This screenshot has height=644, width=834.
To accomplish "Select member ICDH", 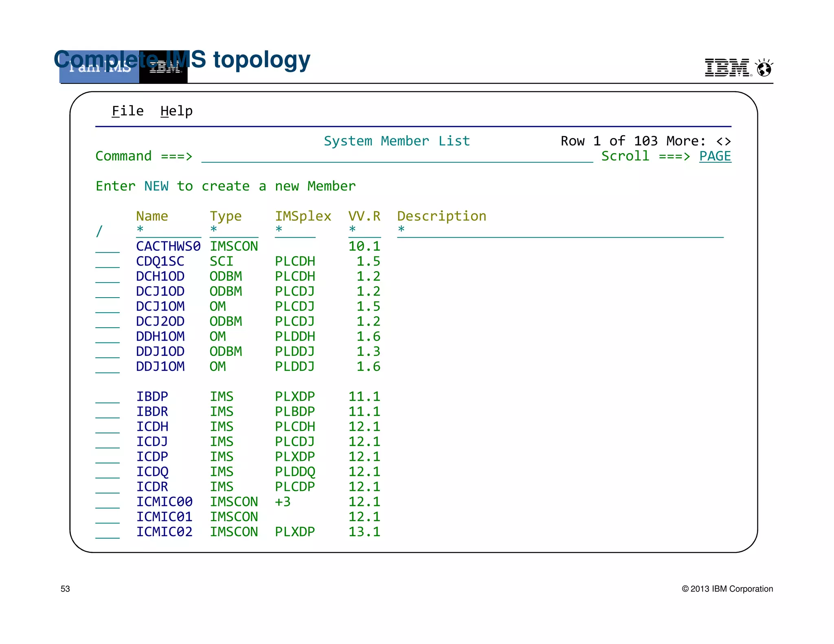I will click(x=152, y=427).
